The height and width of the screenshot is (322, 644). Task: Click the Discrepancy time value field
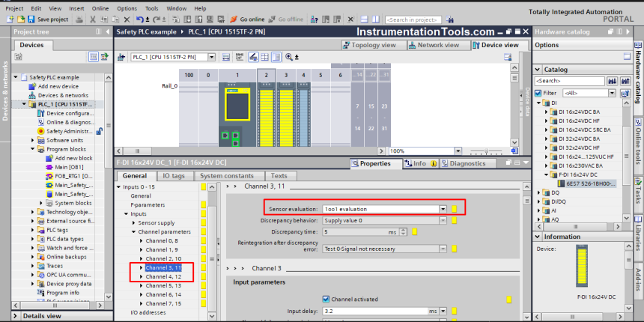[x=360, y=232]
